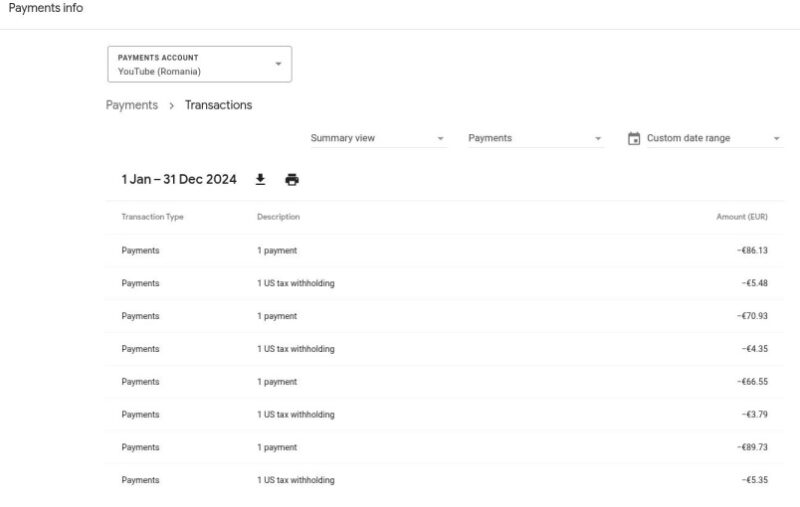Expand the Custom date range arrow

pos(776,139)
